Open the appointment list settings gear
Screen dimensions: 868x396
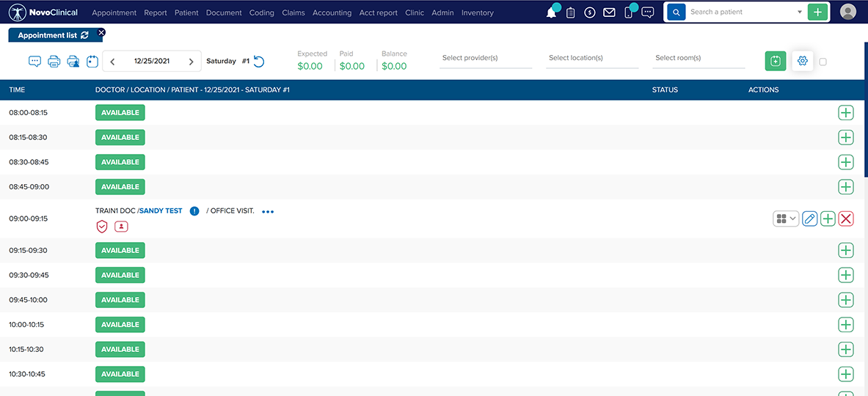(x=802, y=62)
